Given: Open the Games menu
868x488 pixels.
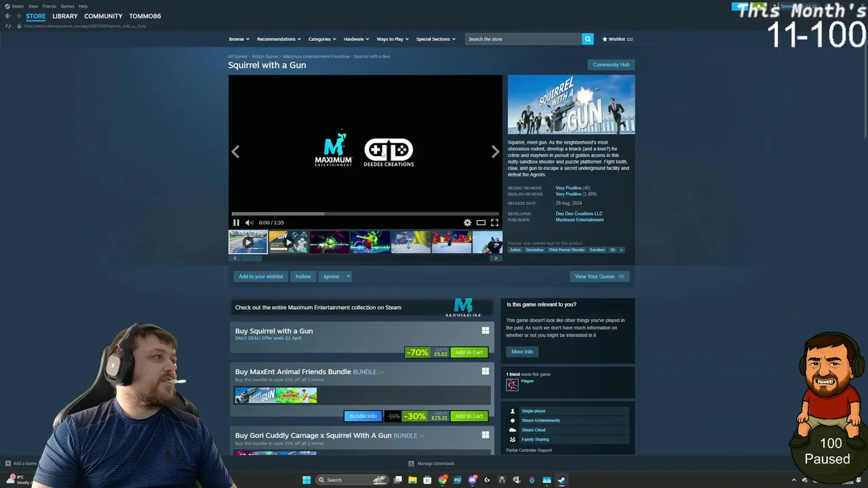Looking at the screenshot, I should 68,6.
